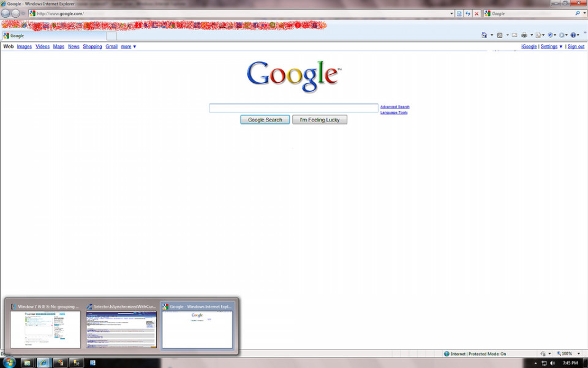Click the 7:45 PM taskbar clock
Image resolution: width=588 pixels, height=368 pixels.
pyautogui.click(x=570, y=363)
